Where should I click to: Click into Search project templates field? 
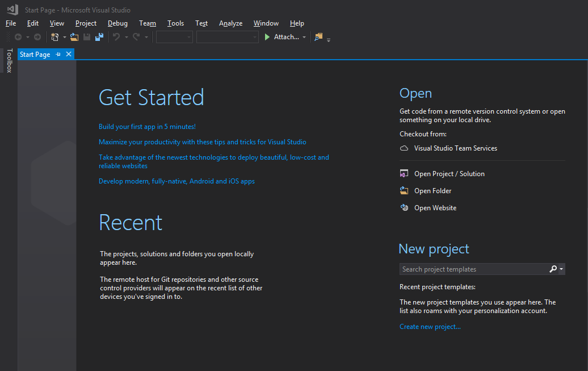point(474,269)
